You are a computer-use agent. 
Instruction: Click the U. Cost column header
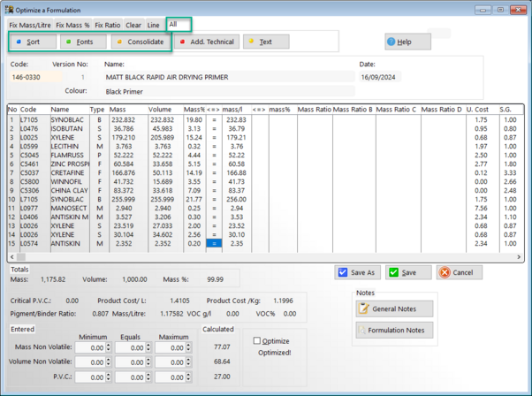[x=483, y=110]
